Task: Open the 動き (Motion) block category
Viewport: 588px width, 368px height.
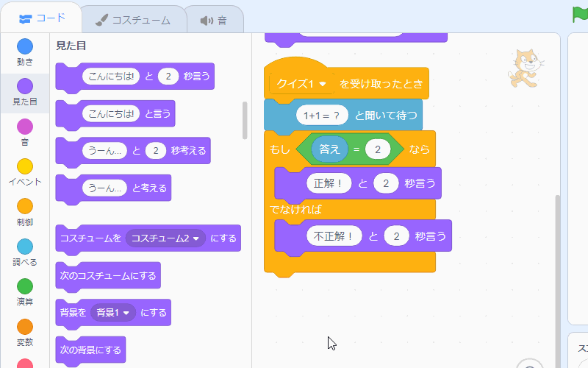Action: (x=25, y=52)
